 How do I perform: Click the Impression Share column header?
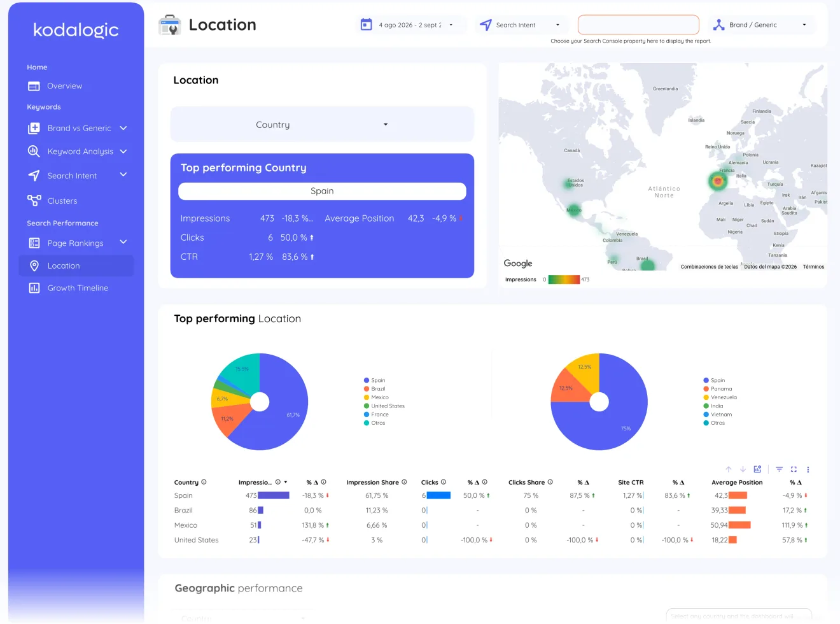click(x=372, y=482)
